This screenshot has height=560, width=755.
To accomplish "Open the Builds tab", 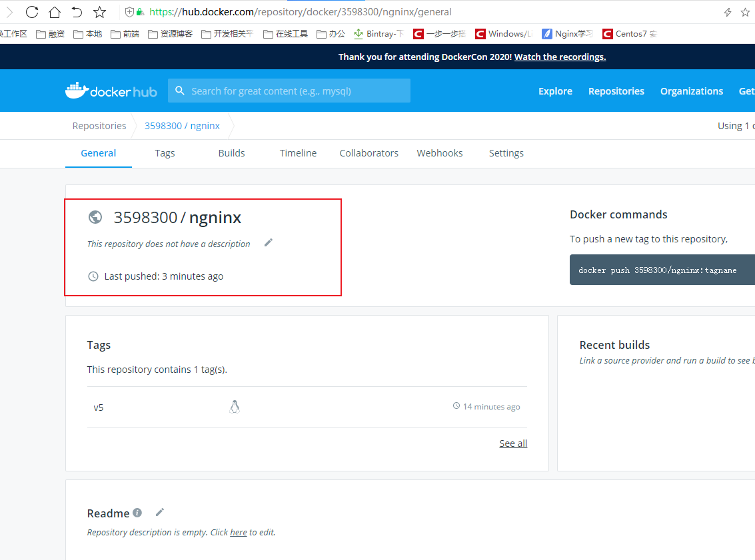I will (x=232, y=153).
